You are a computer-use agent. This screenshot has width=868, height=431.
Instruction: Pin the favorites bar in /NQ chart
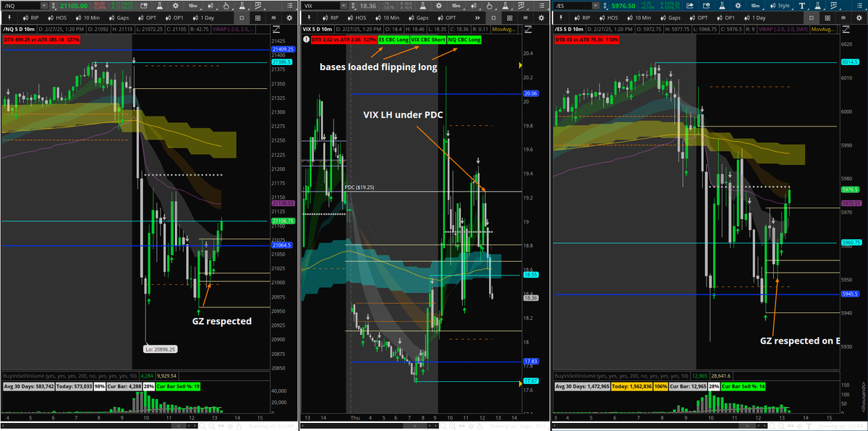pos(9,18)
